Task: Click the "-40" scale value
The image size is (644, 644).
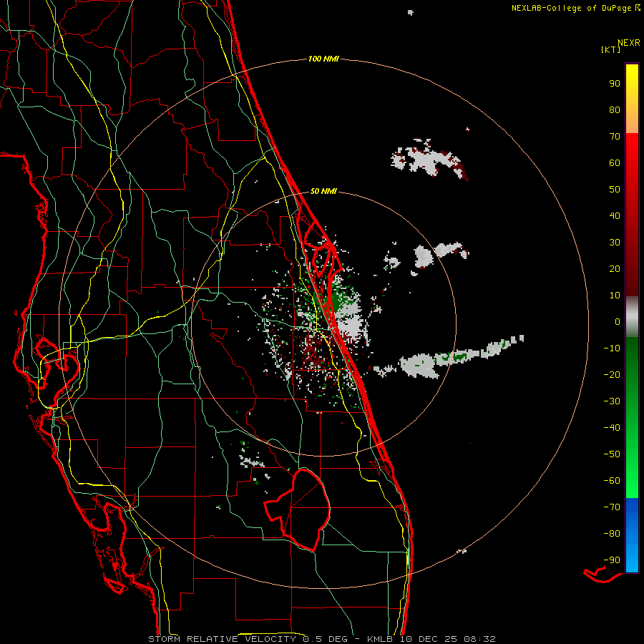Action: coord(612,428)
